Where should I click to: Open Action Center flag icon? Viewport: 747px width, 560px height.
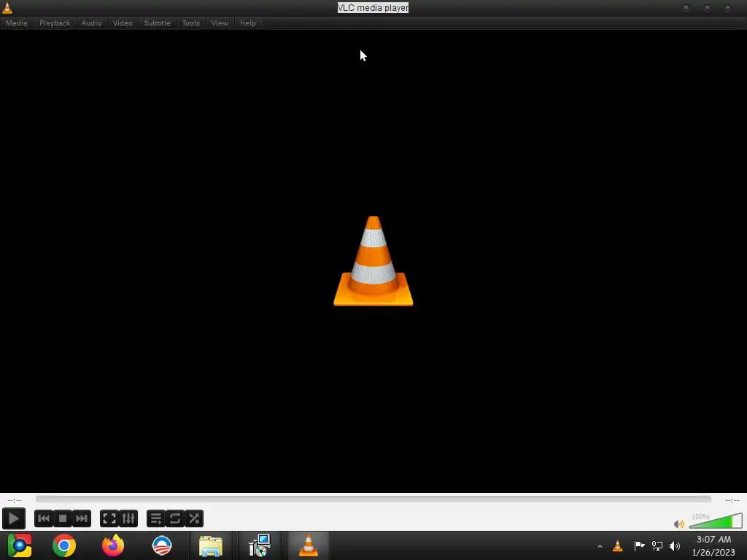[639, 545]
